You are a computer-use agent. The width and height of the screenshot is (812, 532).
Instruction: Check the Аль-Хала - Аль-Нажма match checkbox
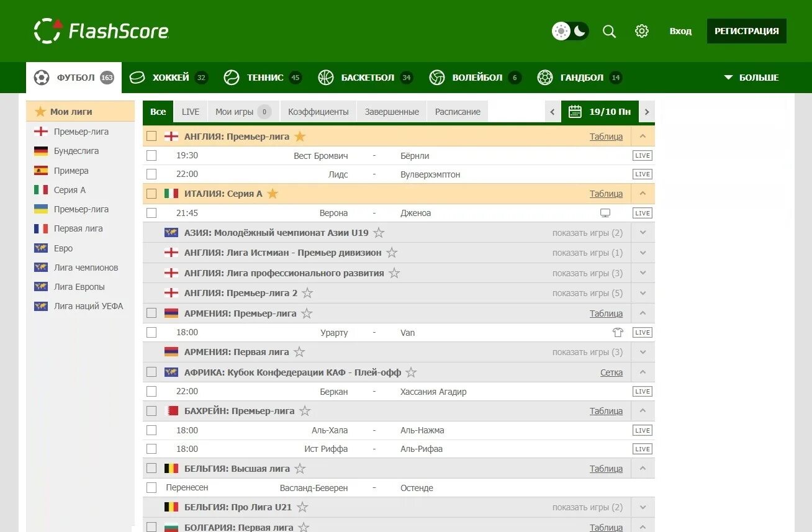(151, 430)
